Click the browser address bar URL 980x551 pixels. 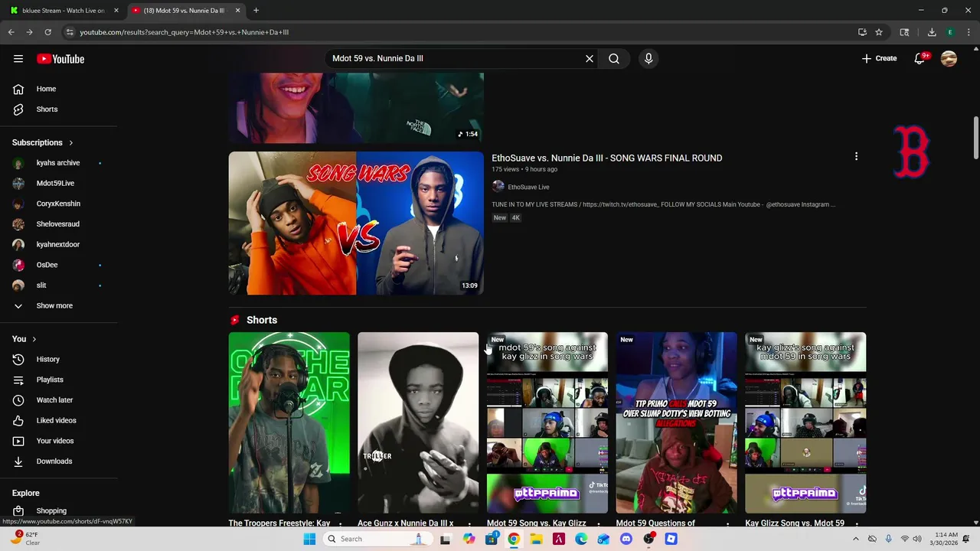click(x=184, y=32)
